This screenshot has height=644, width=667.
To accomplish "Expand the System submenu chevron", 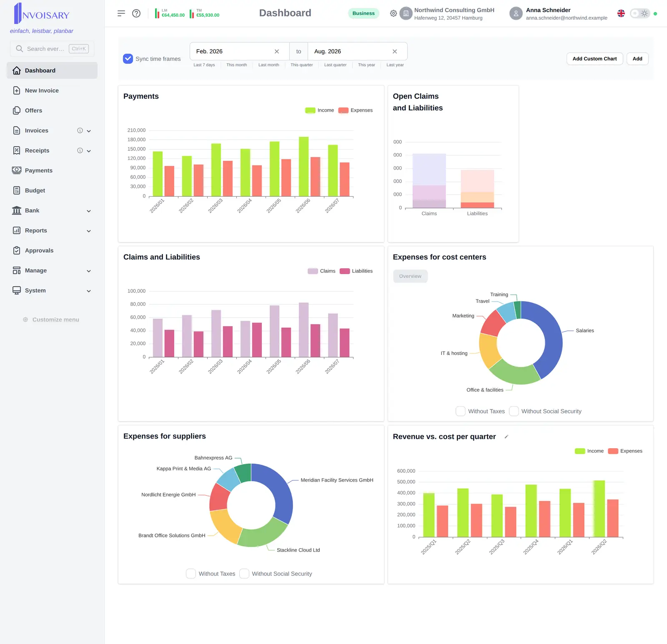I will 89,291.
